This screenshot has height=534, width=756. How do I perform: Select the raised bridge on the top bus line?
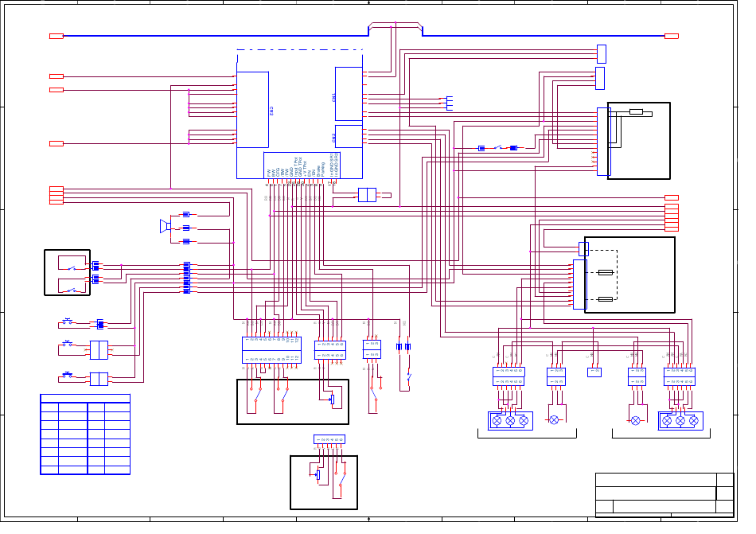point(396,28)
